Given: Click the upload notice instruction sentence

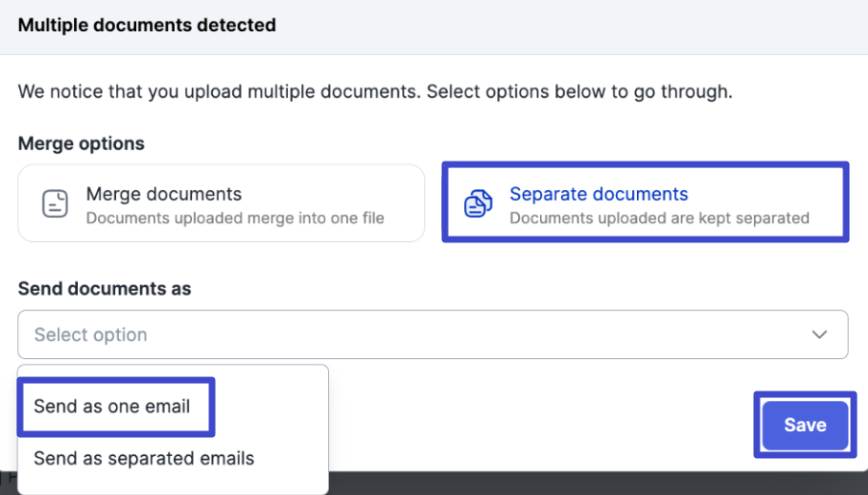Looking at the screenshot, I should (375, 92).
